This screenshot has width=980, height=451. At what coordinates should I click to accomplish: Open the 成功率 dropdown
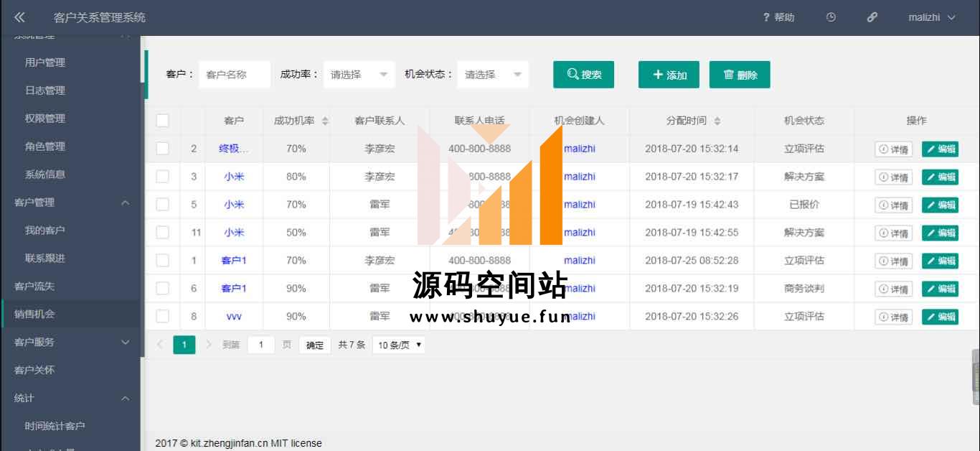359,75
